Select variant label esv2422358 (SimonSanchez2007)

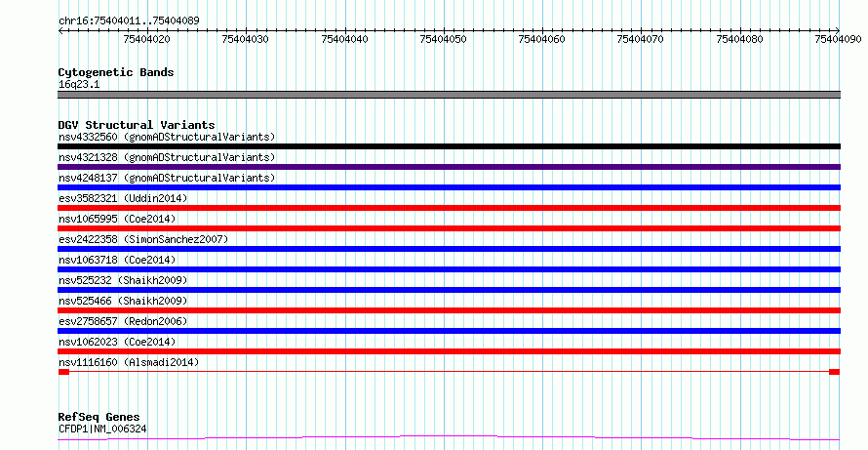tap(143, 239)
